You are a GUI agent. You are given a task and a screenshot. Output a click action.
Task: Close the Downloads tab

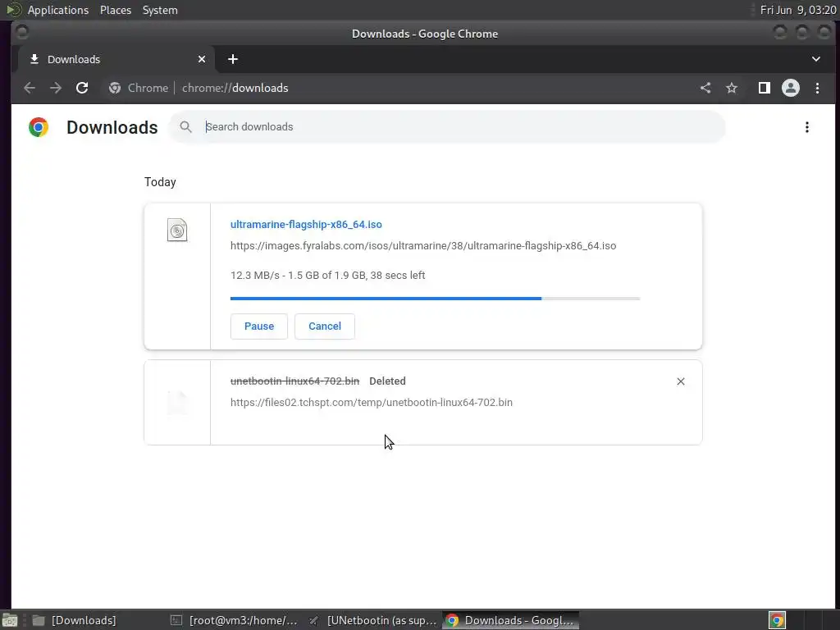[x=202, y=59]
